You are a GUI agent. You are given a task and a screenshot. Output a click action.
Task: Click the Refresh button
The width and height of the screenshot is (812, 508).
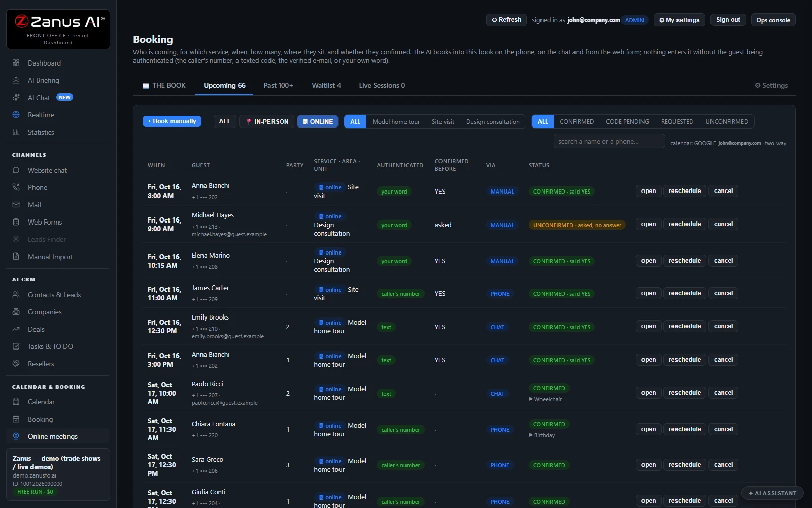pos(506,20)
